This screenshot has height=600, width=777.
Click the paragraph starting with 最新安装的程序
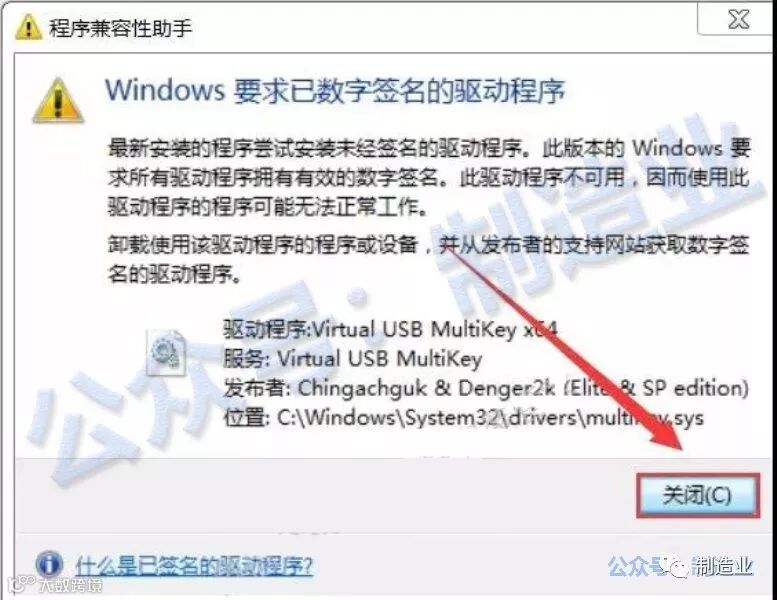(x=429, y=177)
